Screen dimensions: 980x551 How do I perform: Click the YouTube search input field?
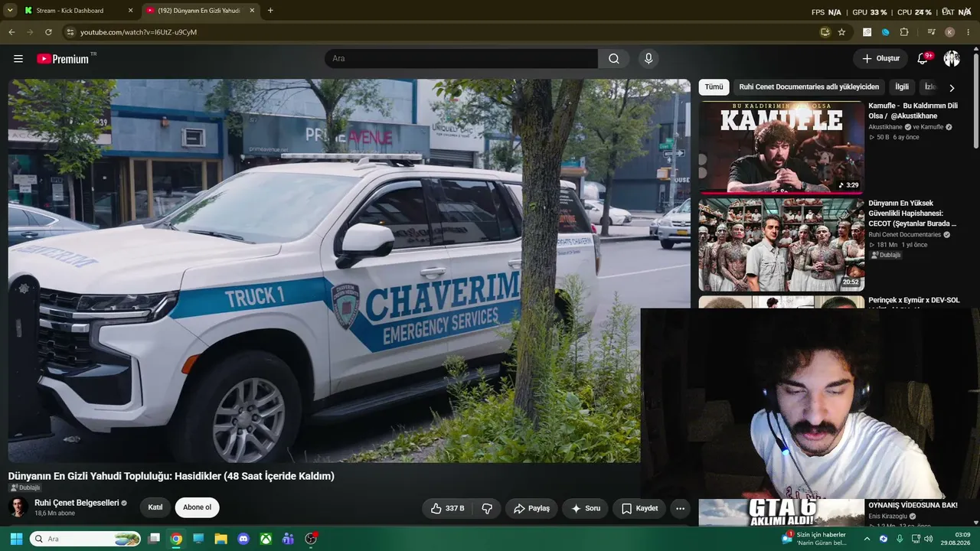[x=461, y=59]
